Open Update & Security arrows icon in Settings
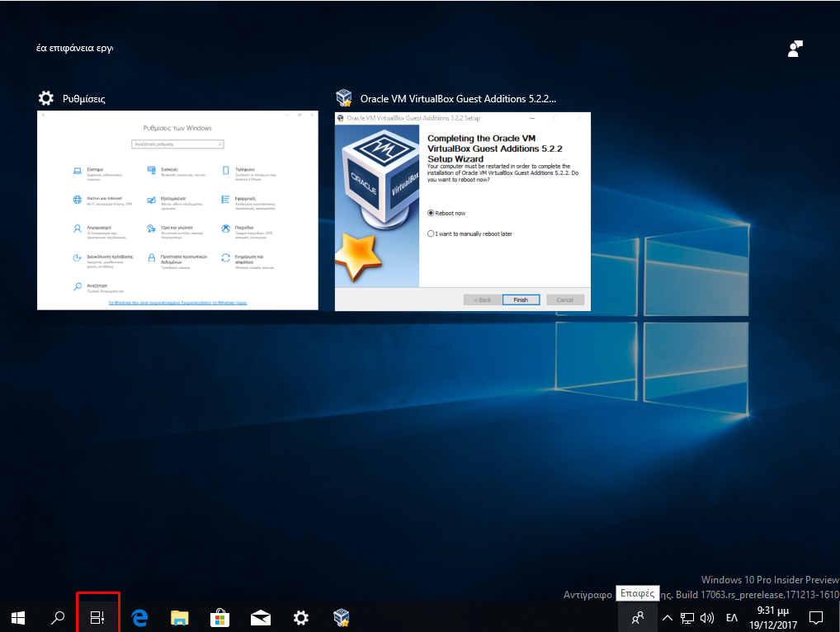Viewport: 840px width, 632px height. pyautogui.click(x=225, y=257)
